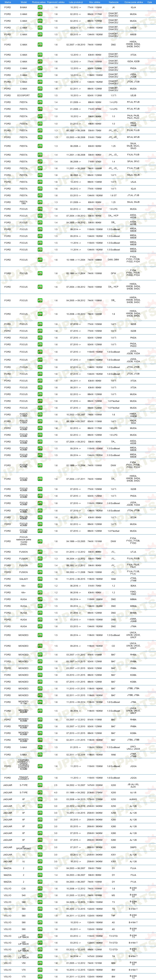Click the DAW, DBW body cell
156x980 pixels.
click(x=113, y=260)
